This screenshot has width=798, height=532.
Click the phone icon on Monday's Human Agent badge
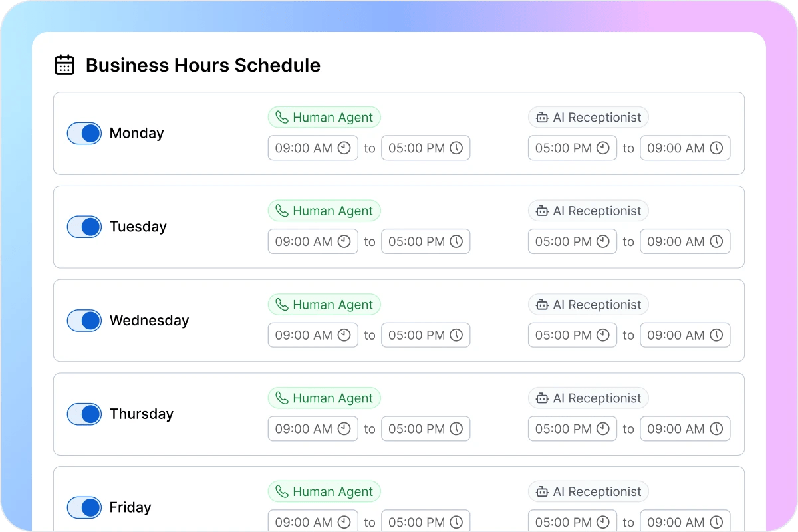[x=281, y=117]
